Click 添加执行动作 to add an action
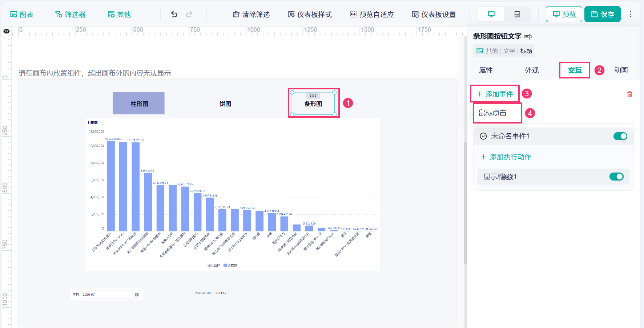Viewport: 644px width, 328px height. tap(506, 157)
